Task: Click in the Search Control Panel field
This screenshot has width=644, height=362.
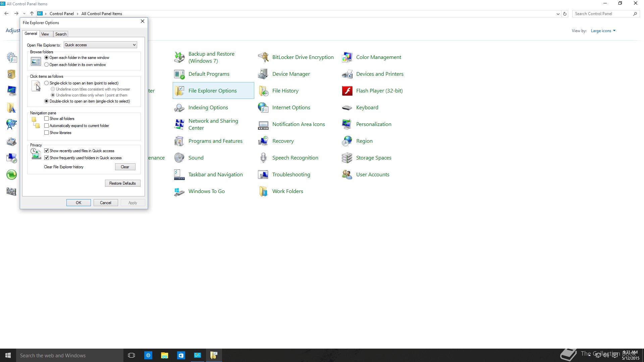Action: [x=603, y=14]
